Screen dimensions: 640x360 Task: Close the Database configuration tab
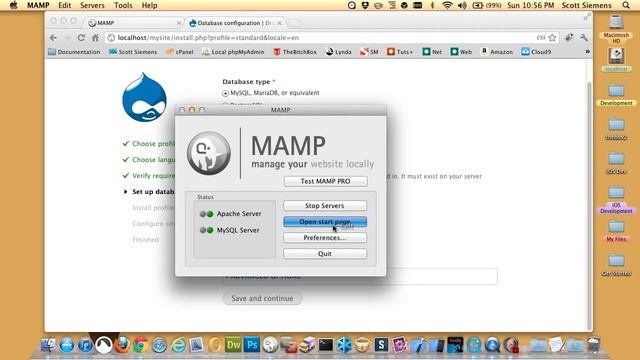pos(279,23)
